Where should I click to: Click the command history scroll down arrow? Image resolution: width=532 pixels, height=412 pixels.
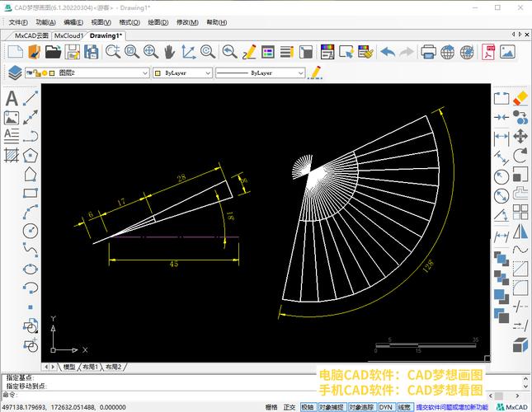point(525,386)
